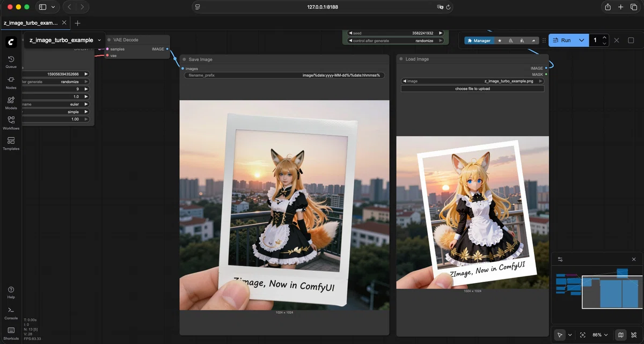The image size is (644, 344).
Task: Click the Save Image output preview
Action: pos(284,205)
